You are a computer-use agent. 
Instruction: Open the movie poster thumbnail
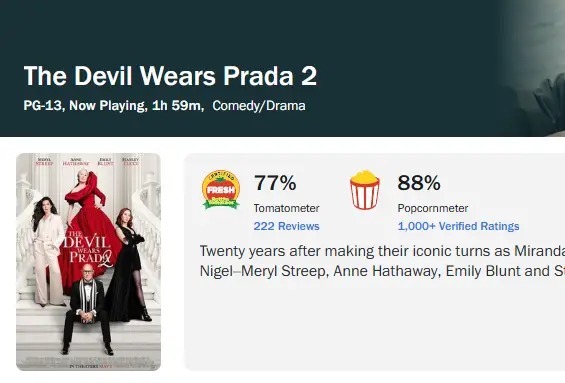click(x=88, y=262)
